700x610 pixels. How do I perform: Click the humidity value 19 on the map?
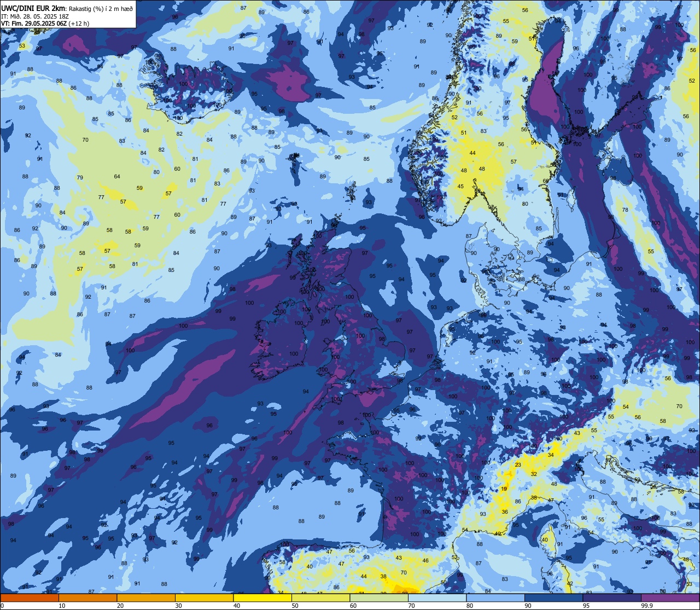tap(504, 489)
